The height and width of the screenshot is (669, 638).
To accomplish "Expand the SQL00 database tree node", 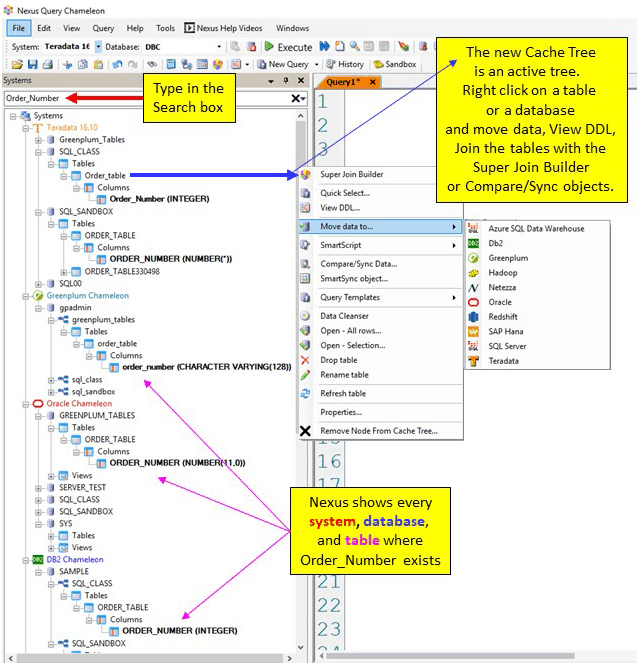I will pyautogui.click(x=38, y=284).
